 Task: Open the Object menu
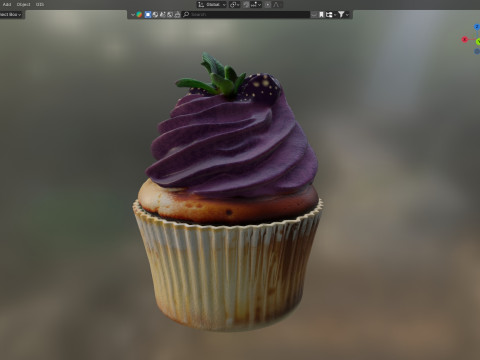[23, 5]
